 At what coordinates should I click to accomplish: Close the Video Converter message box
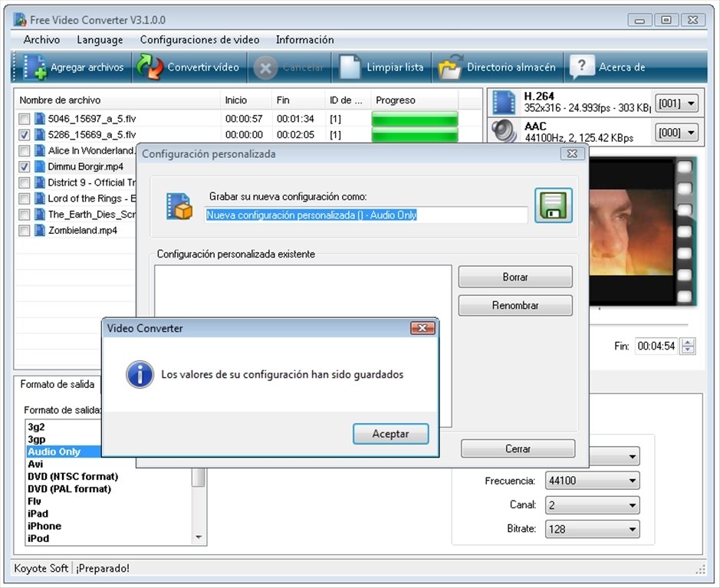pos(422,328)
